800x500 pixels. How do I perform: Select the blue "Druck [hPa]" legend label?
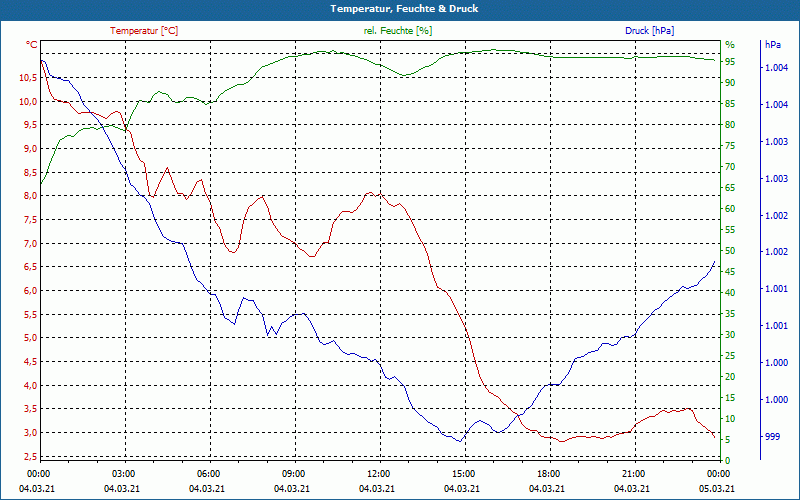click(x=649, y=31)
